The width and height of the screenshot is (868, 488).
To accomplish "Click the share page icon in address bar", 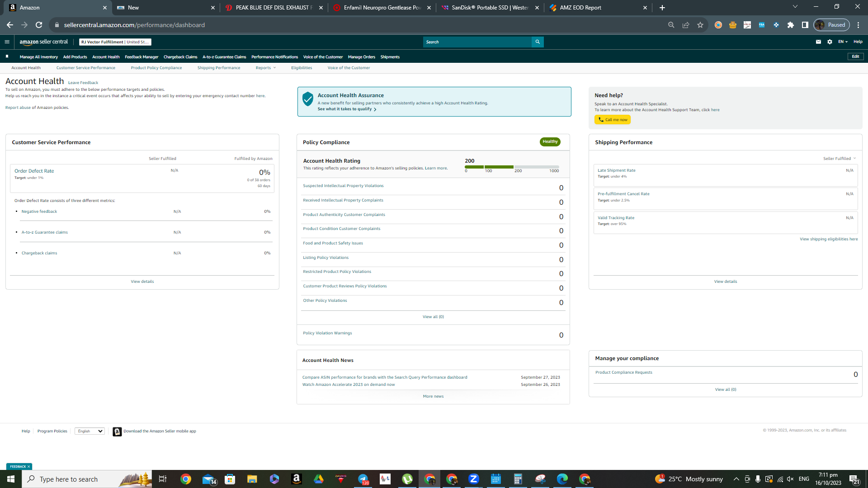I will [686, 25].
